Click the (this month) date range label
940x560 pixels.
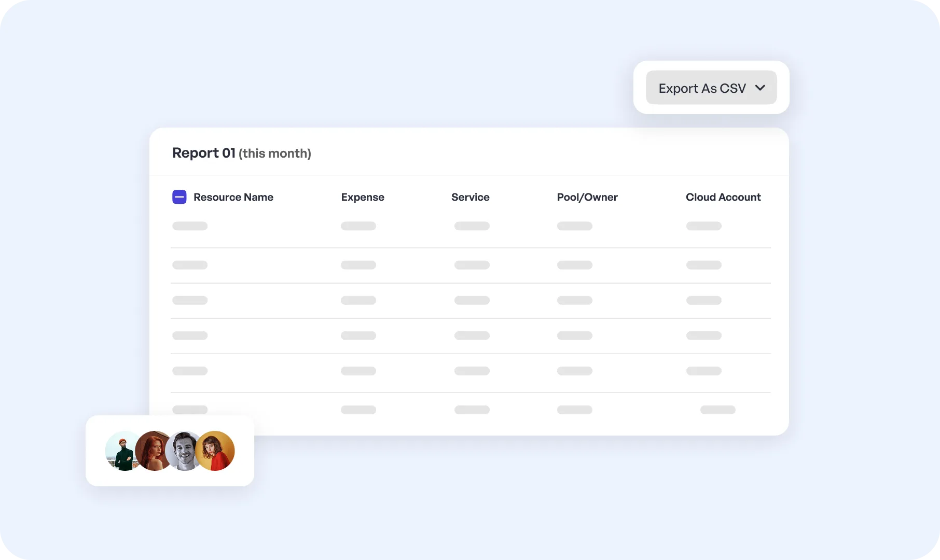click(x=274, y=153)
